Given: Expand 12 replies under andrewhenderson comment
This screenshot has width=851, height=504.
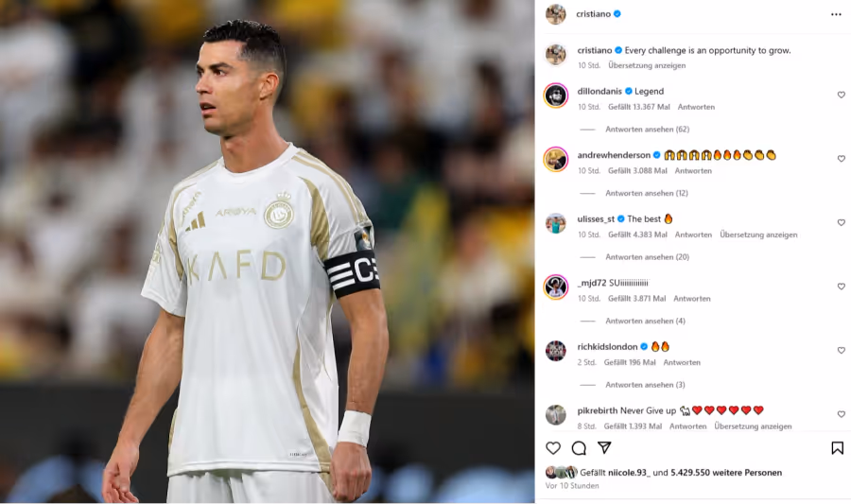Looking at the screenshot, I should coord(647,193).
